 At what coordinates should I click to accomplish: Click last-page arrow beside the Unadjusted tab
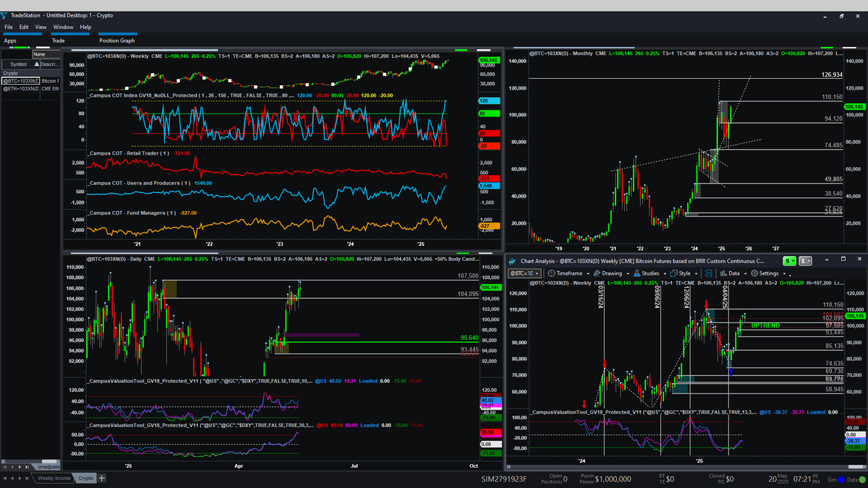(27, 467)
